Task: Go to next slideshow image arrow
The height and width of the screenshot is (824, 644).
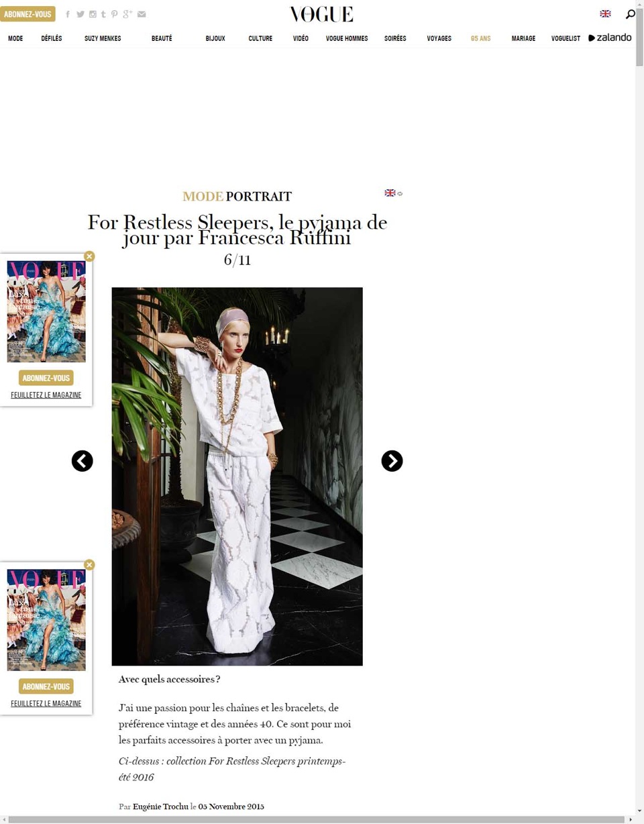Action: click(392, 461)
